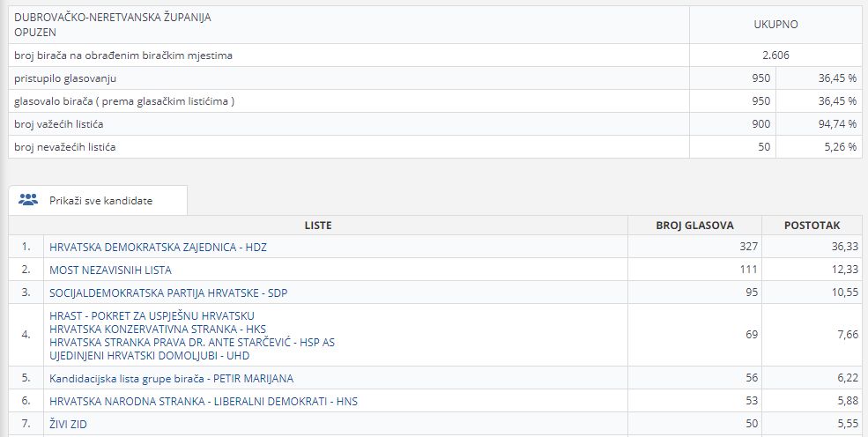Click the HRAST - Pokret za uspješnu Hrvatsku coalition

click(152, 315)
